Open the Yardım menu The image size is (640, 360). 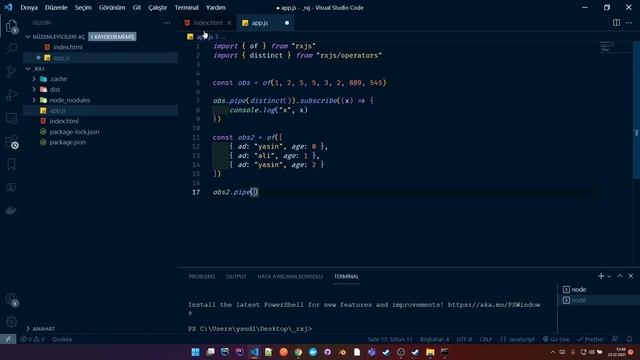[x=216, y=7]
